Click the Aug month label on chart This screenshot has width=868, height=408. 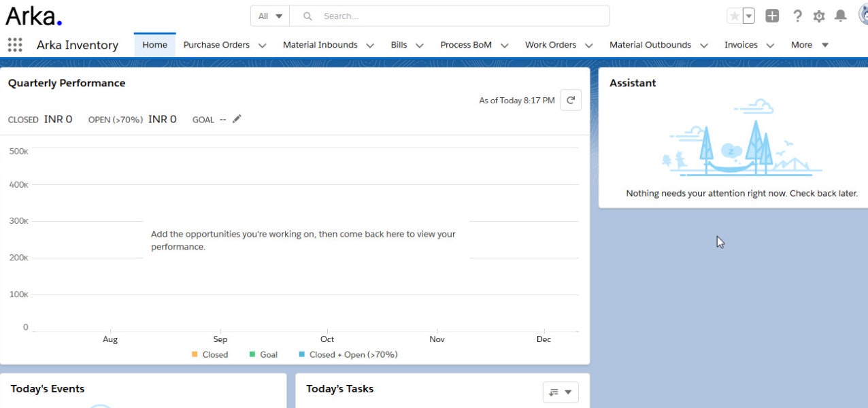[x=110, y=339]
